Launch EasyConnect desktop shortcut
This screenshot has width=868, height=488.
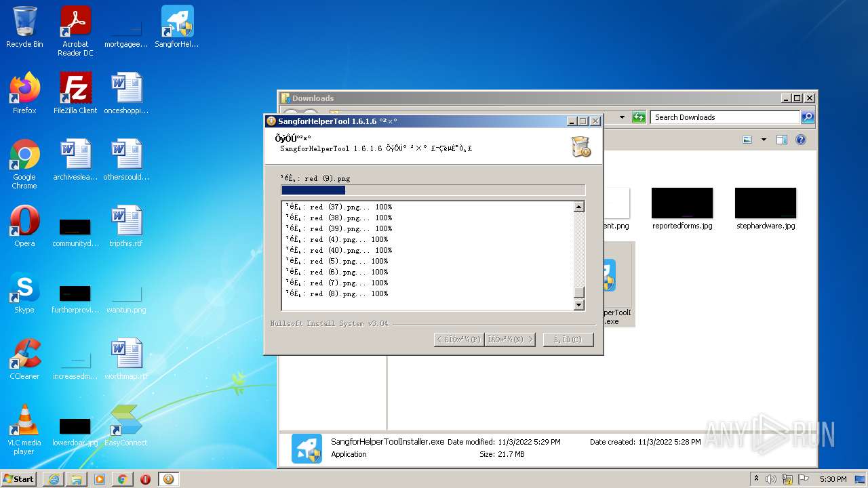[x=126, y=426]
